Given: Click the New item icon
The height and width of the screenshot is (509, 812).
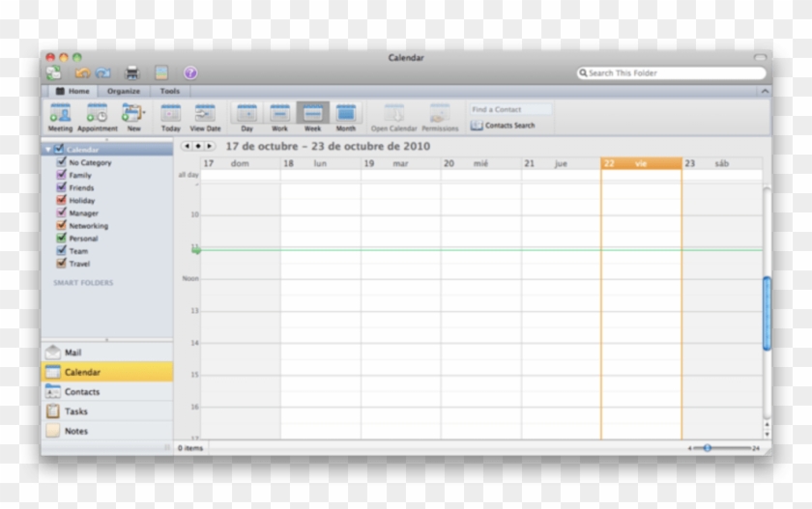Looking at the screenshot, I should tap(131, 113).
